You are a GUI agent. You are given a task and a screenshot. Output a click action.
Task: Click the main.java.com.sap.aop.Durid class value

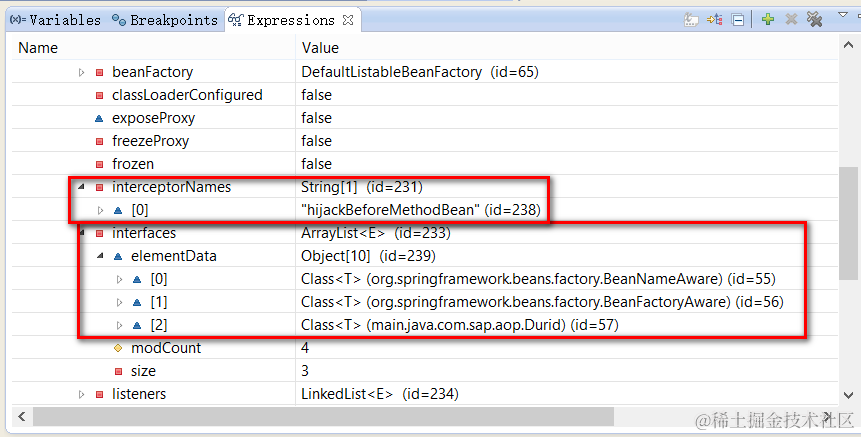(x=460, y=325)
